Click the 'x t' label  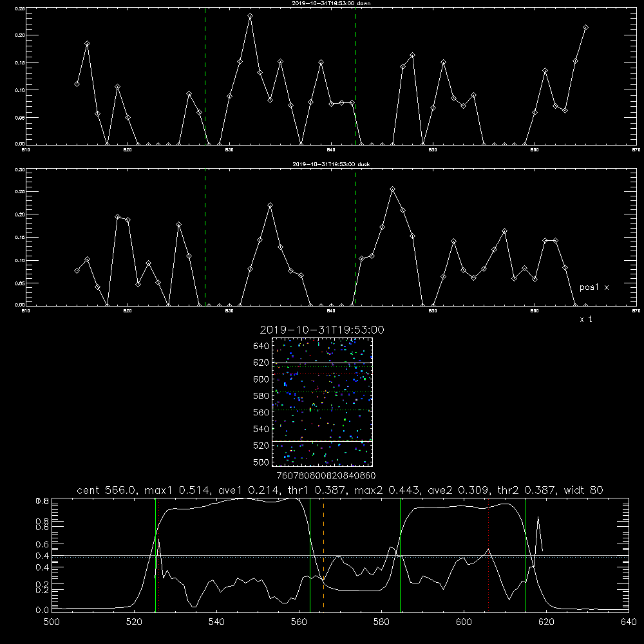pos(585,319)
